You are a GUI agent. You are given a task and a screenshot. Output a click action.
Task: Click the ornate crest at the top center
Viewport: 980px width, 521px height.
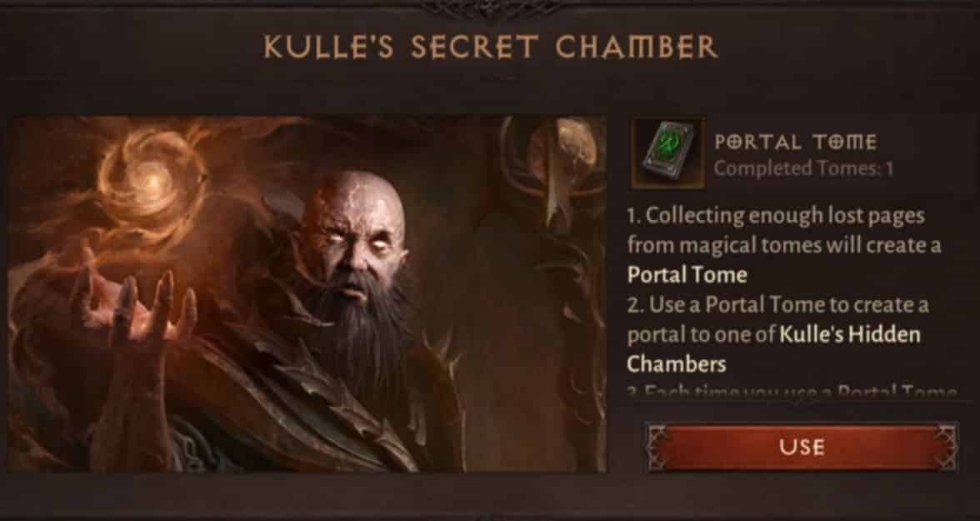point(490,8)
